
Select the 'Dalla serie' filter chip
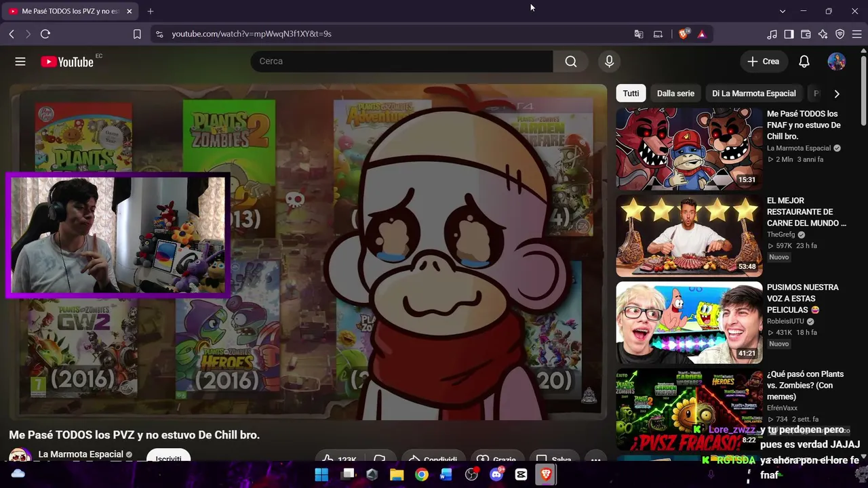(x=675, y=94)
